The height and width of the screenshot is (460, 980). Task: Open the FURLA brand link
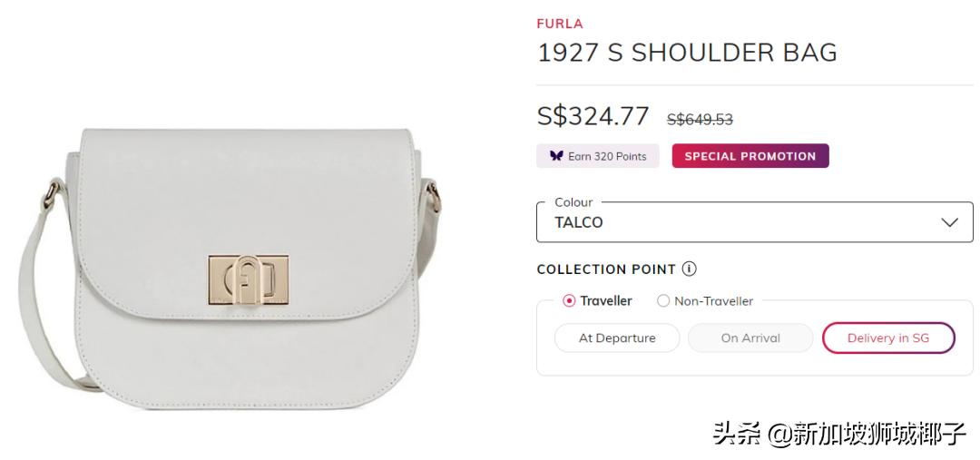[x=560, y=24]
